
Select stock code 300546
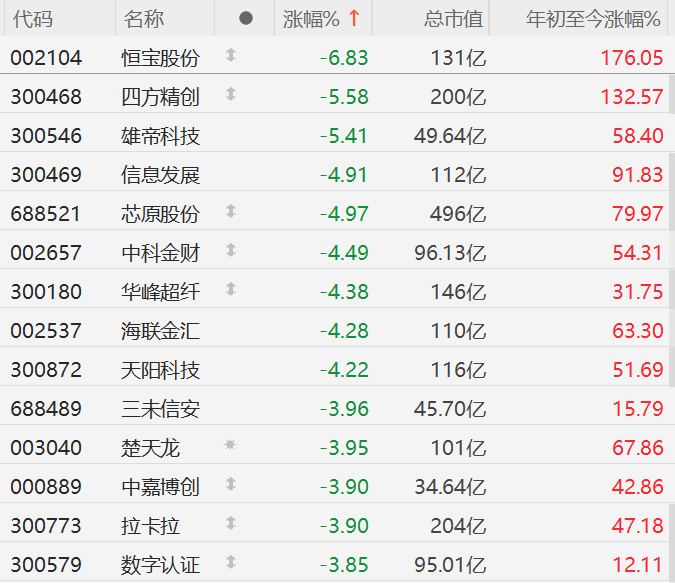pos(46,136)
